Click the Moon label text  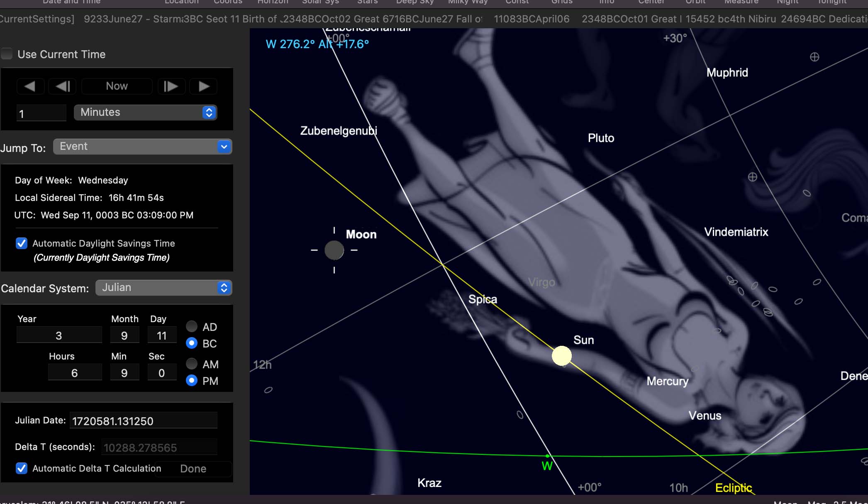(x=361, y=234)
